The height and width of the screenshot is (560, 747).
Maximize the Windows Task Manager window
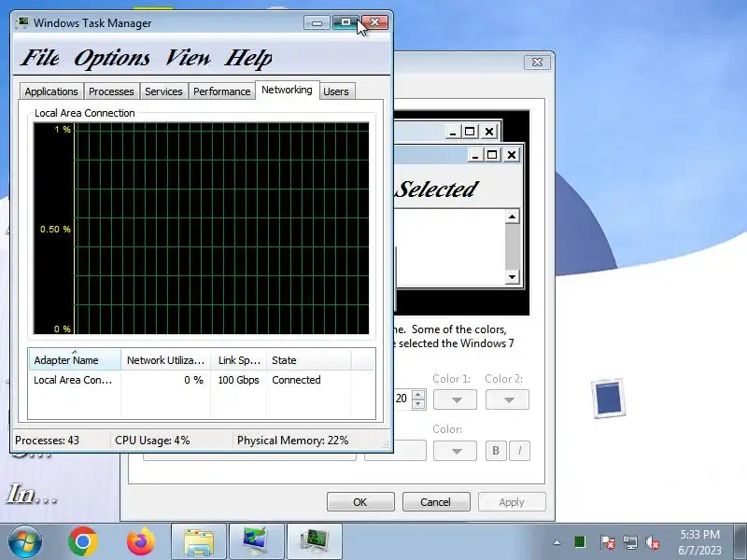click(345, 22)
